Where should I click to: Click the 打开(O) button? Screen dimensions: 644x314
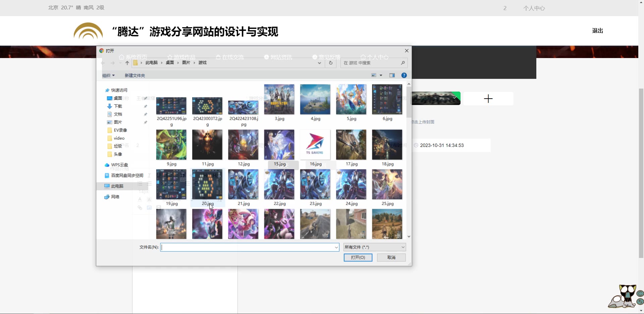pyautogui.click(x=358, y=257)
